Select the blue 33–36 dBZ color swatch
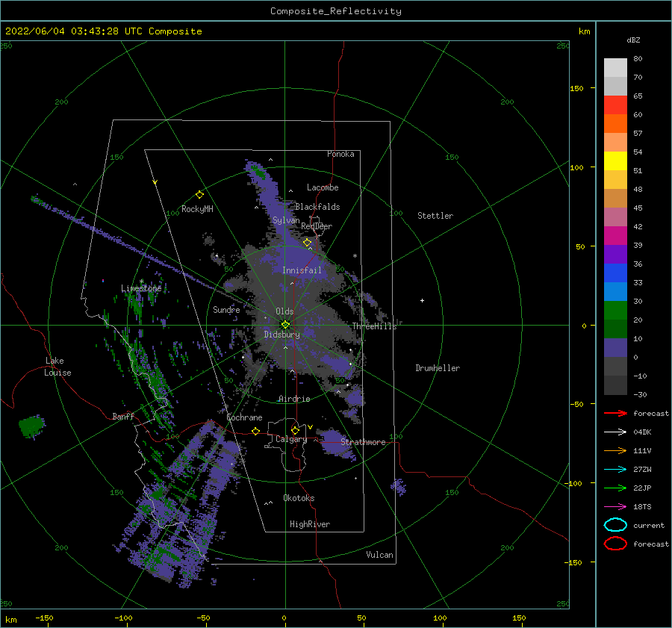Image resolution: width=672 pixels, height=628 pixels. click(x=615, y=273)
